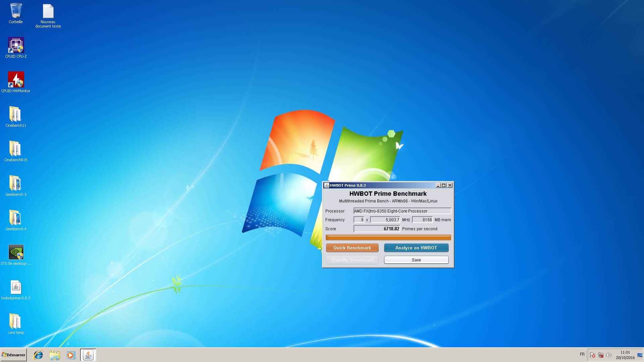644x362 pixels.
Task: Click the frequency field showing 5,003.7
Action: pos(385,220)
